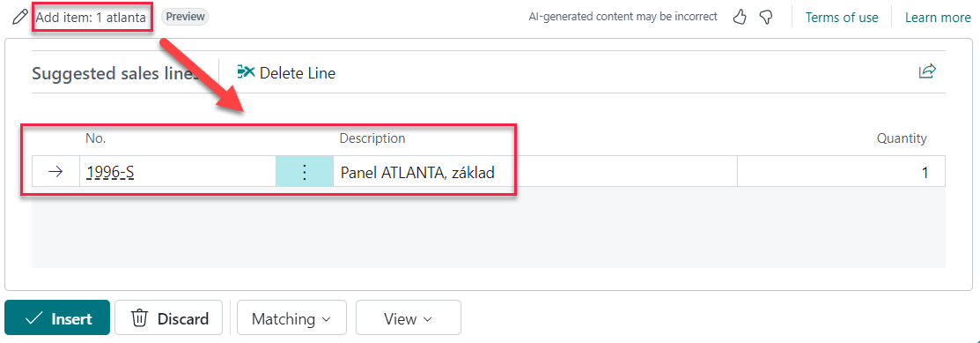Open the Learn more link

[938, 18]
